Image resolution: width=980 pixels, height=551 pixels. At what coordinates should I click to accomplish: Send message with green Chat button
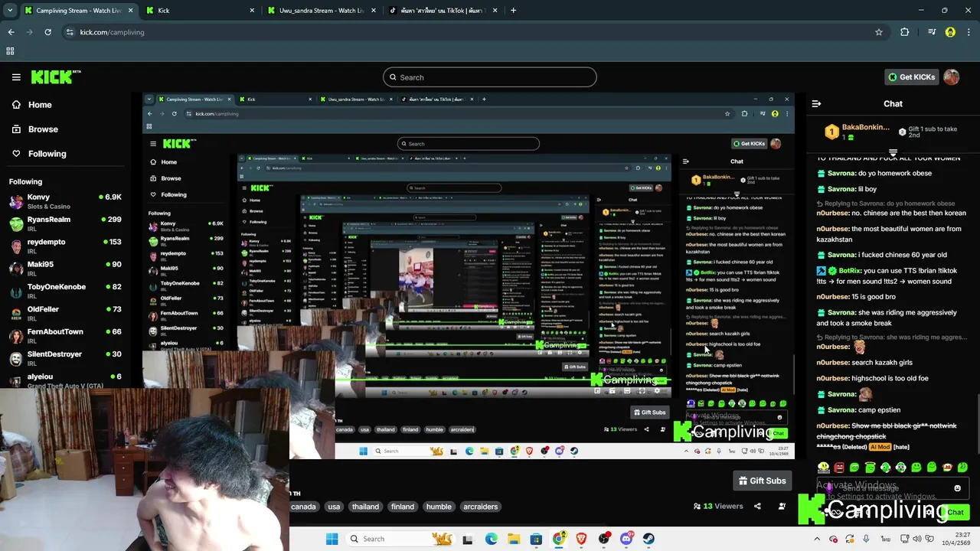point(955,512)
